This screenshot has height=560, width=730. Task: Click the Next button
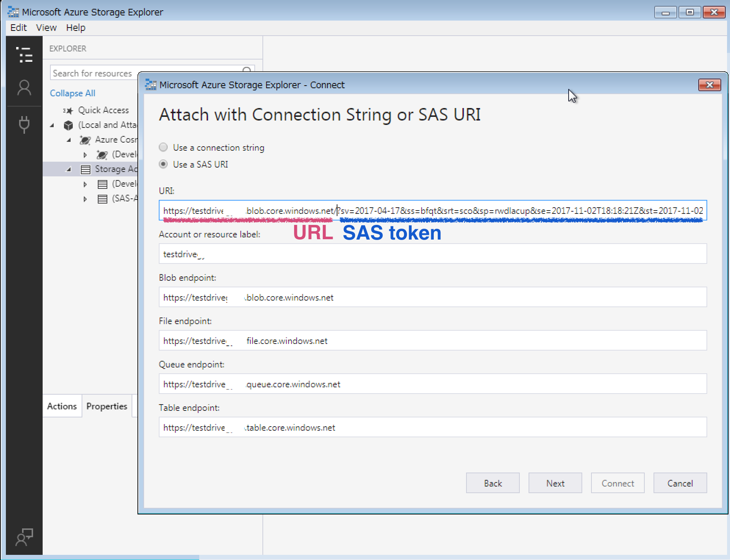(x=555, y=483)
